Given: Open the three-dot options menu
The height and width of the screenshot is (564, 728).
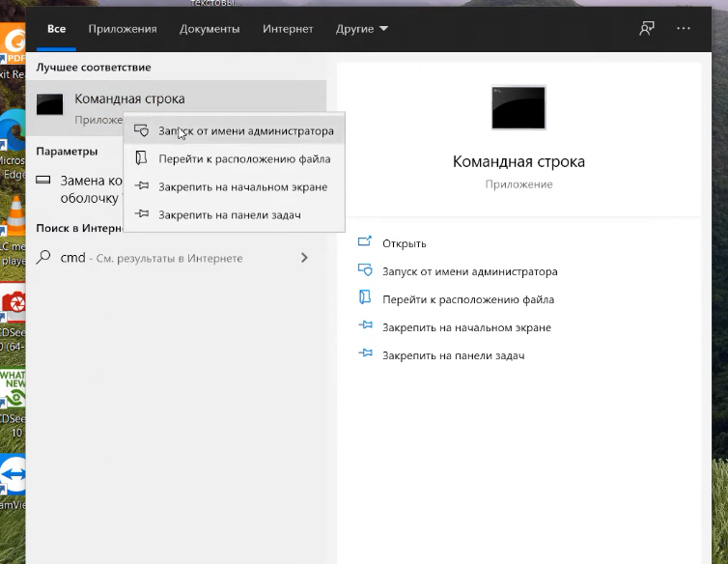Looking at the screenshot, I should pos(684,29).
